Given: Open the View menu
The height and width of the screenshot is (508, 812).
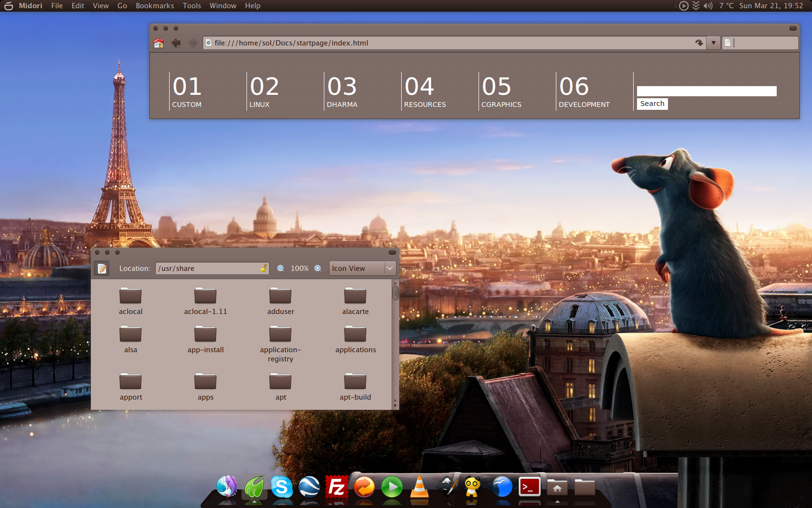Looking at the screenshot, I should [x=101, y=6].
